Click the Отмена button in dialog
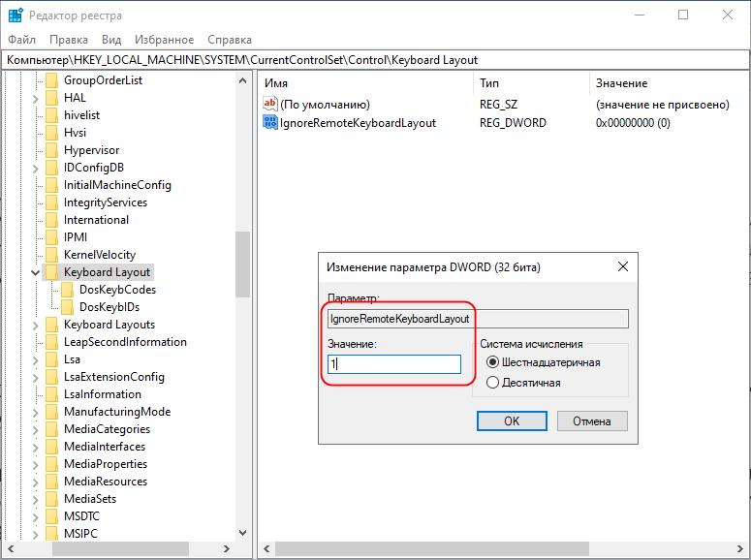The image size is (751, 560). (x=592, y=421)
